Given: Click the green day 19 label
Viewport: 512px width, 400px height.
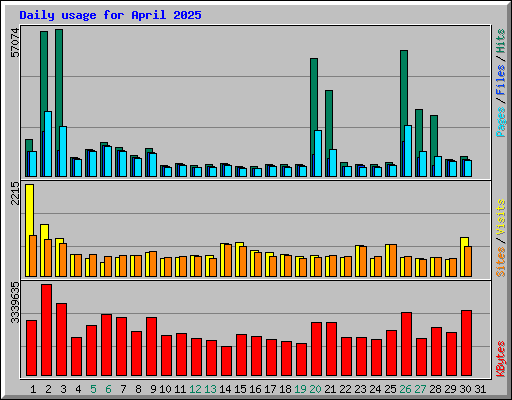Looking at the screenshot, I should 300,389.
